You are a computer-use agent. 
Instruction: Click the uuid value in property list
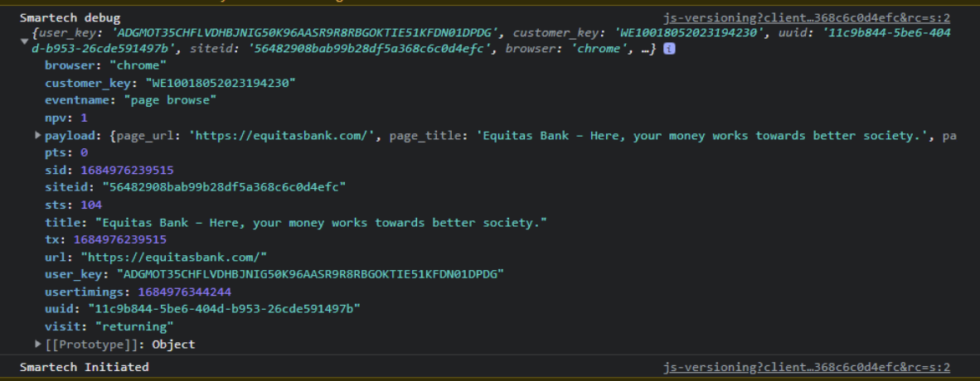coord(224,309)
